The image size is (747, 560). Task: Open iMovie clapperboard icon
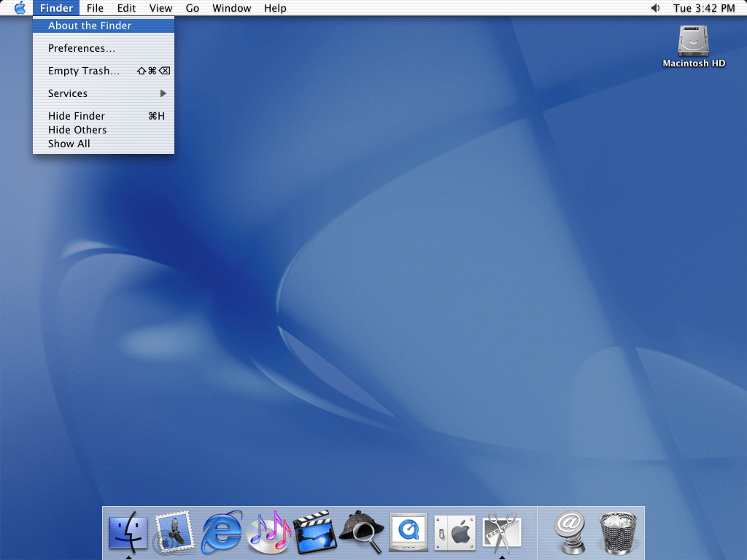point(314,533)
